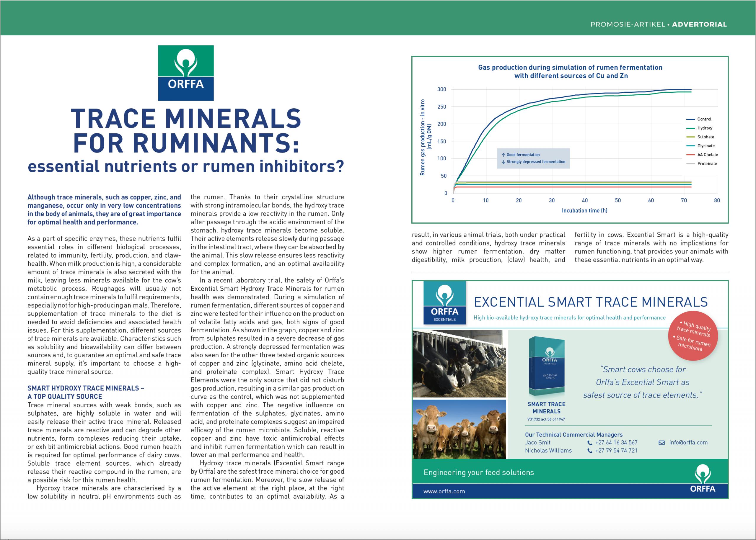Click the large ORFFA logo above the headline
Screen dimensions: 756x540
tap(186, 73)
